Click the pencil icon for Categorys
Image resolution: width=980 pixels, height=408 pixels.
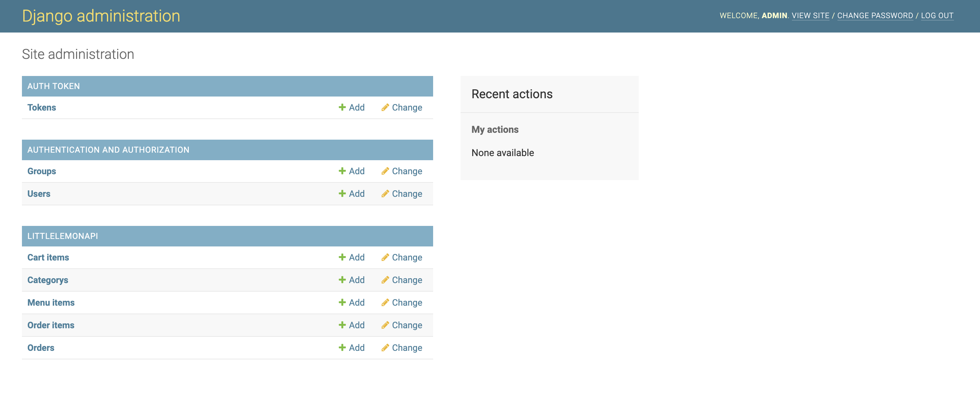coord(385,280)
